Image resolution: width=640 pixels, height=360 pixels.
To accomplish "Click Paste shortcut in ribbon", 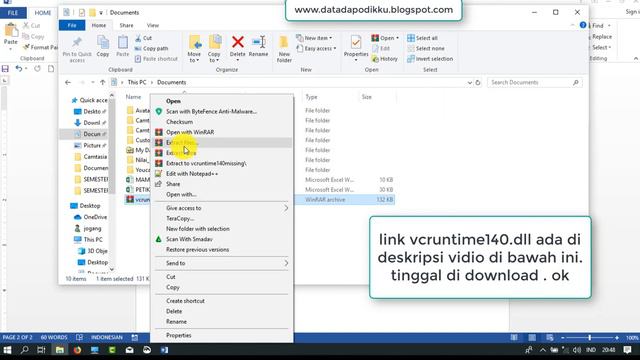I will (156, 59).
